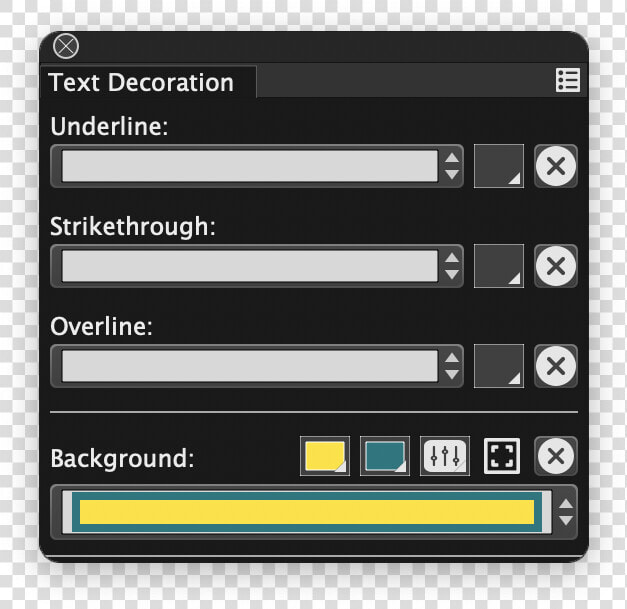627x609 pixels.
Task: Click the Strikethrough style stepper arrows
Action: 452,266
